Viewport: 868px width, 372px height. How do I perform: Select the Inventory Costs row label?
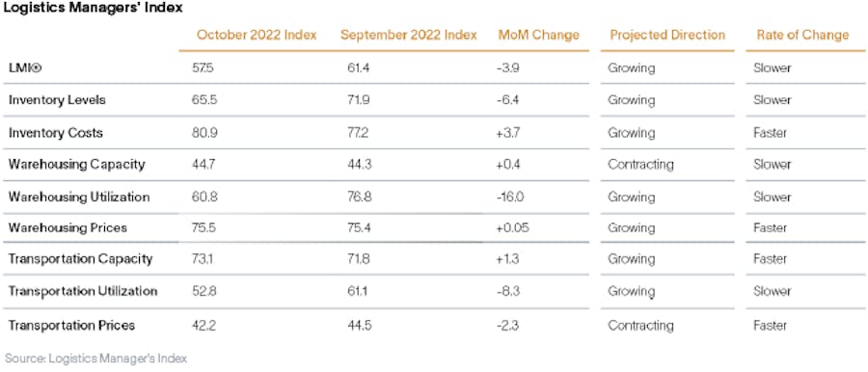click(x=55, y=133)
